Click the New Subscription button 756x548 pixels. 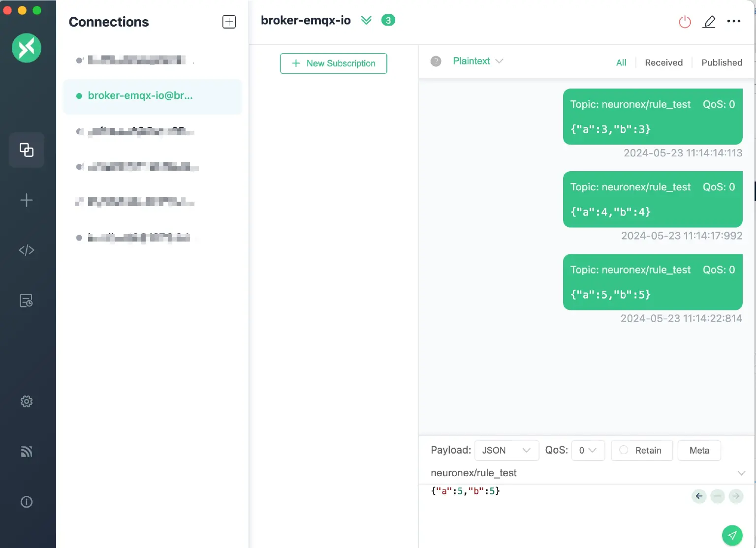tap(333, 63)
